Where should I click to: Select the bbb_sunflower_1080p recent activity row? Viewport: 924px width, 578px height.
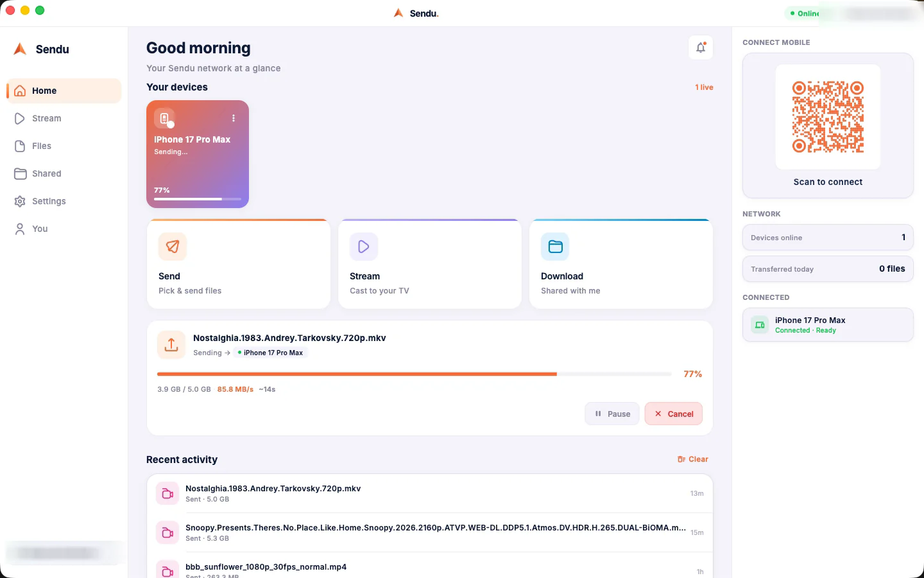click(x=430, y=566)
